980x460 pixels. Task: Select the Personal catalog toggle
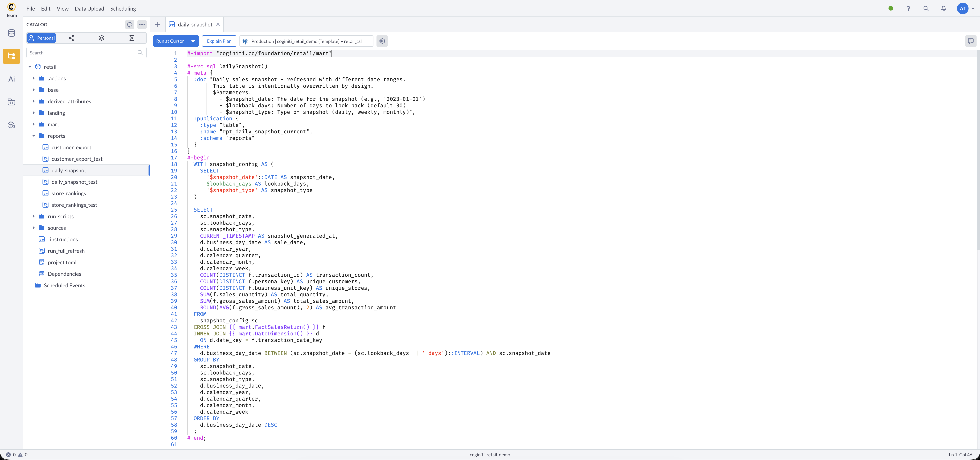pos(42,38)
